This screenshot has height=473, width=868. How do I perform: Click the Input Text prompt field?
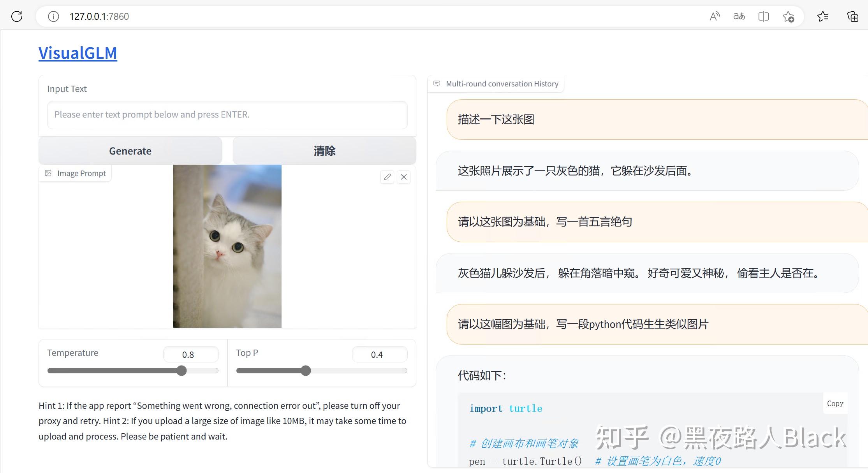(227, 114)
